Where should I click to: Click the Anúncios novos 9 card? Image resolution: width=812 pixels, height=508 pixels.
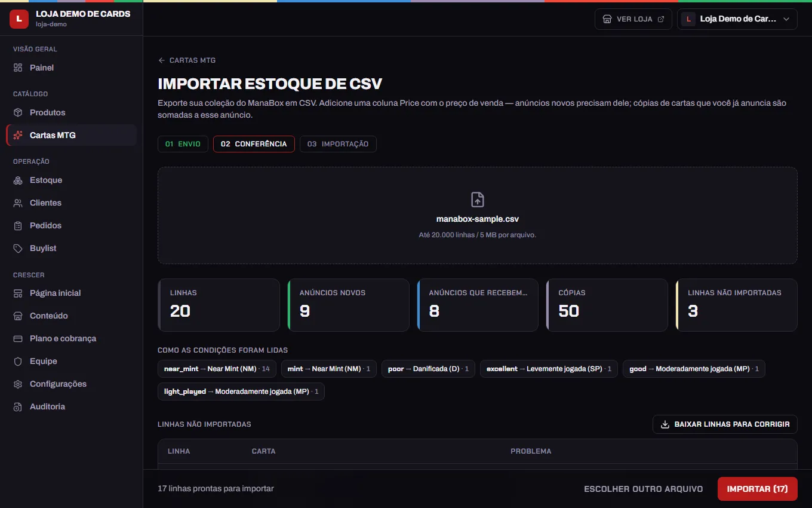348,305
